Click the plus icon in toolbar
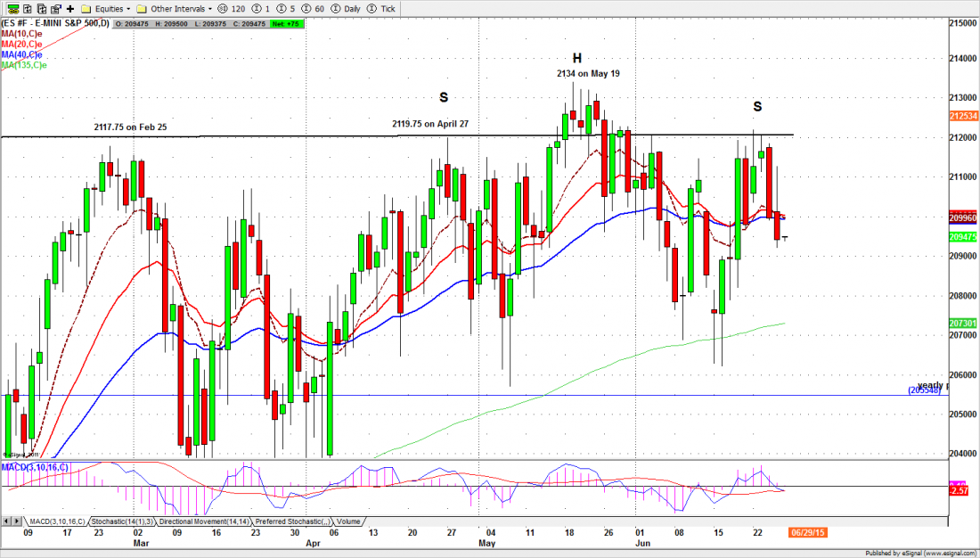Image resolution: width=980 pixels, height=558 pixels. coord(70,8)
